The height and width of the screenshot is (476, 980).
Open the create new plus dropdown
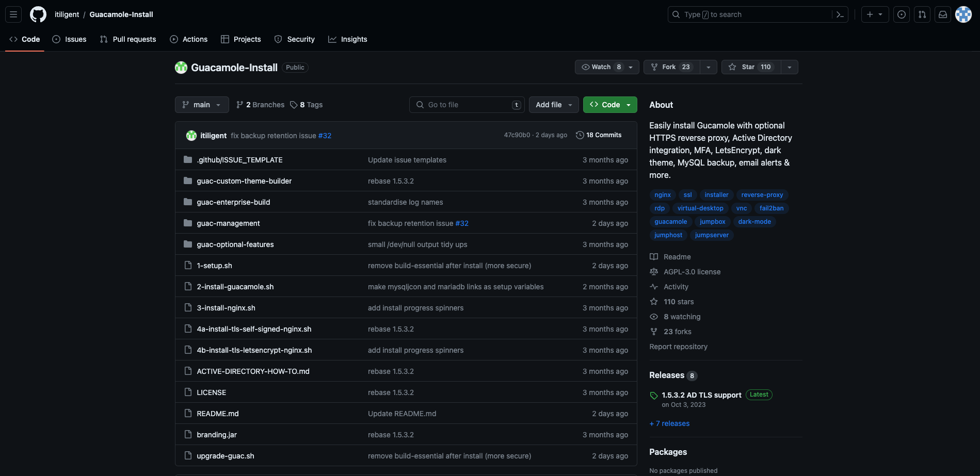pyautogui.click(x=875, y=14)
